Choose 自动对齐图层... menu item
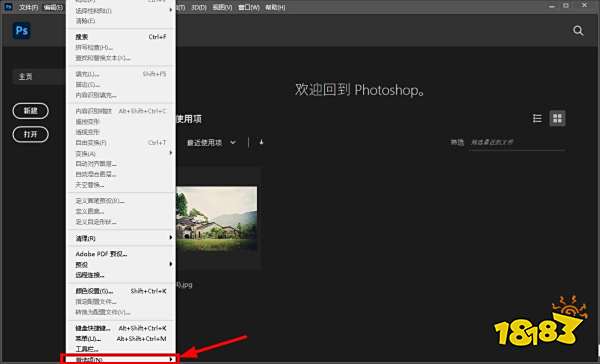 121,164
